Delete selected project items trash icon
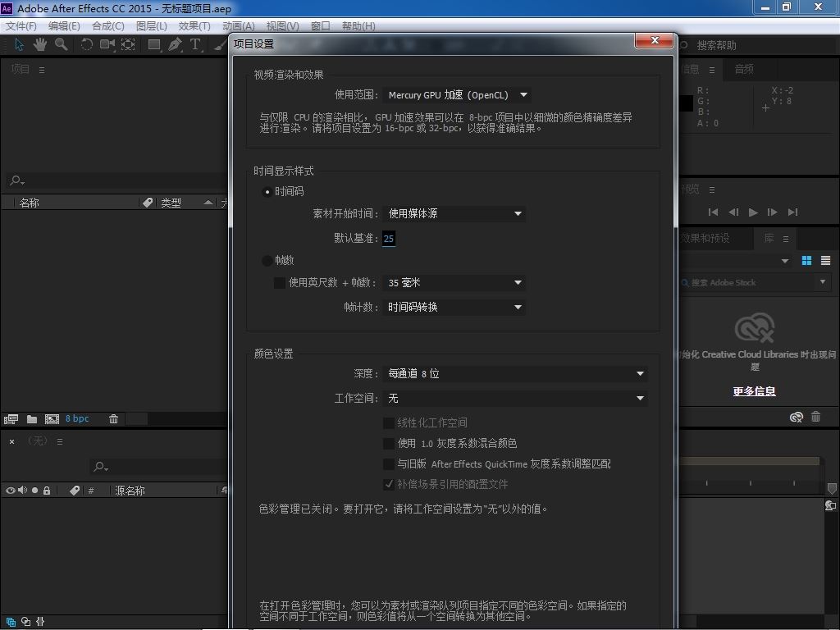Image resolution: width=840 pixels, height=630 pixels. pyautogui.click(x=113, y=419)
